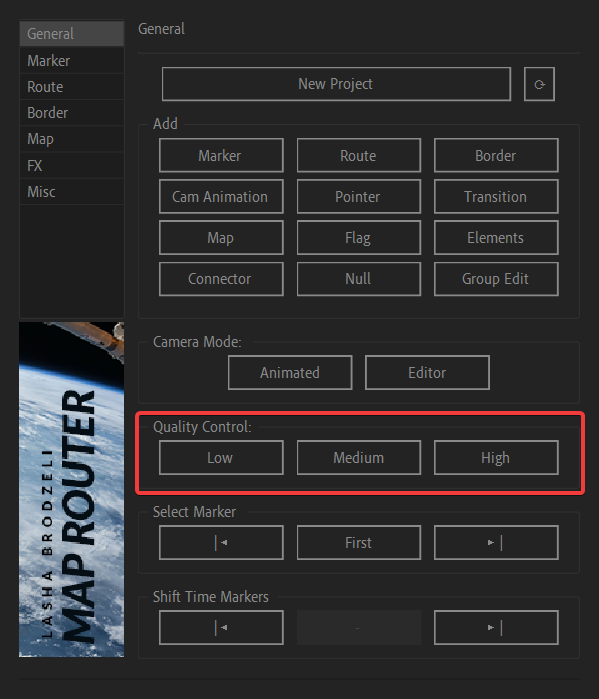Add a Null object
599x699 pixels.
coord(359,279)
